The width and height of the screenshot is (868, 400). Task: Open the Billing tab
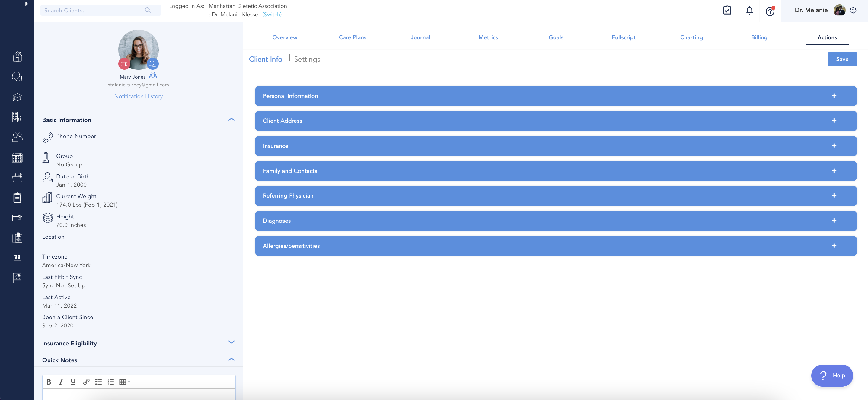pos(759,37)
